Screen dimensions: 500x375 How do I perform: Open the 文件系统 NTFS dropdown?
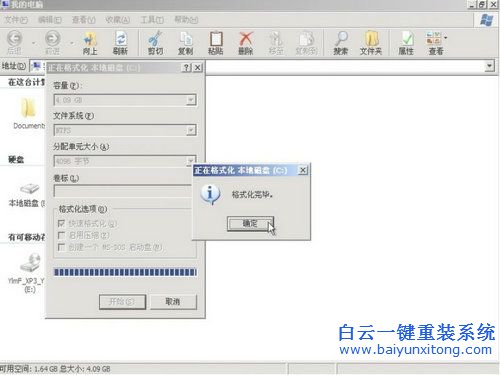[x=191, y=130]
